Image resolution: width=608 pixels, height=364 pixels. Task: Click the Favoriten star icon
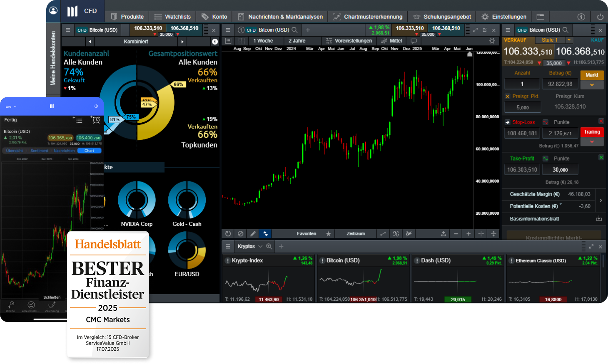(x=328, y=234)
